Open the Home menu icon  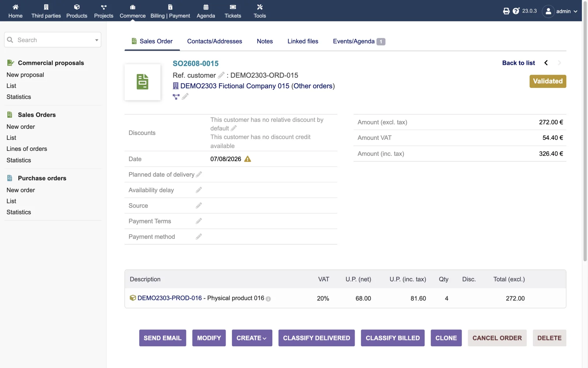tap(15, 7)
